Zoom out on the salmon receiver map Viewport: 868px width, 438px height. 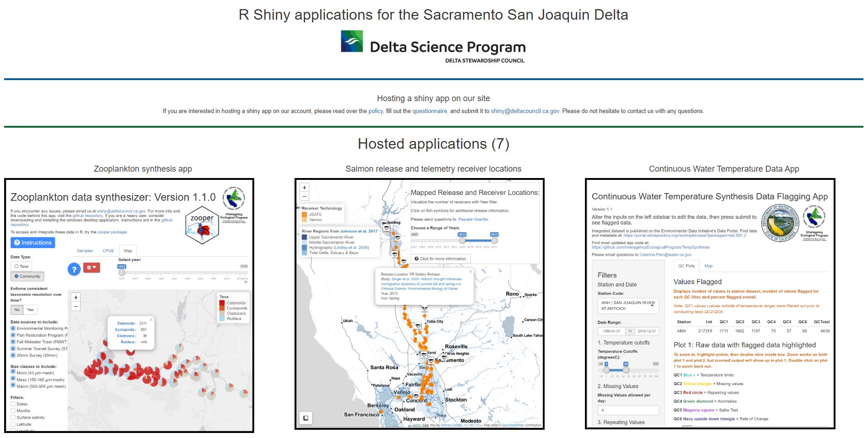click(305, 196)
